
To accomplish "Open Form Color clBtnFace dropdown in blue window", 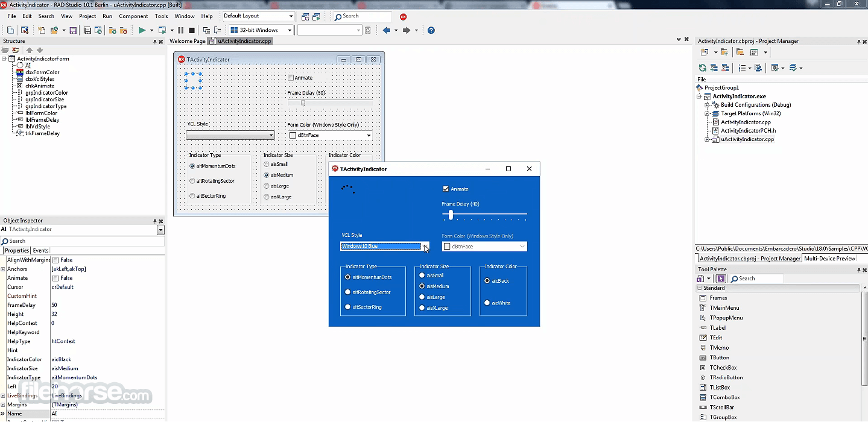I will coord(522,247).
